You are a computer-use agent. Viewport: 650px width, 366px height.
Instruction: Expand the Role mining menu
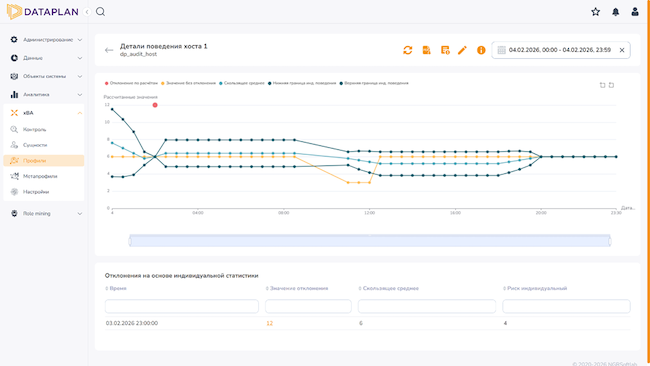pyautogui.click(x=46, y=213)
